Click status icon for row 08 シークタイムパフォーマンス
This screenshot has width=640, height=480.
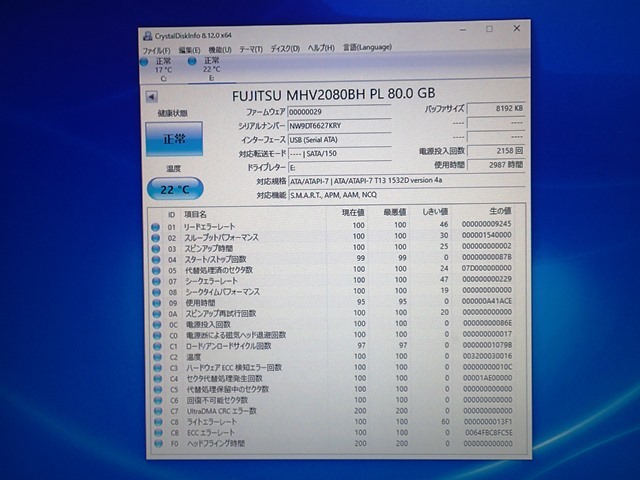pyautogui.click(x=156, y=292)
